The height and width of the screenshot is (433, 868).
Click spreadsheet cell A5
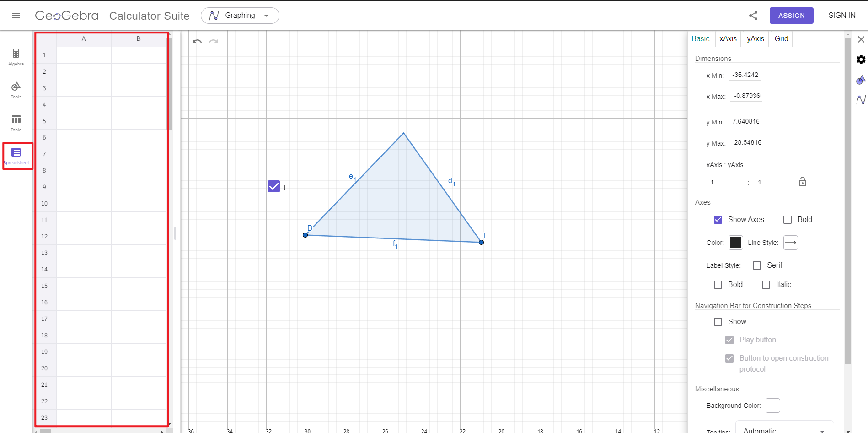(84, 121)
